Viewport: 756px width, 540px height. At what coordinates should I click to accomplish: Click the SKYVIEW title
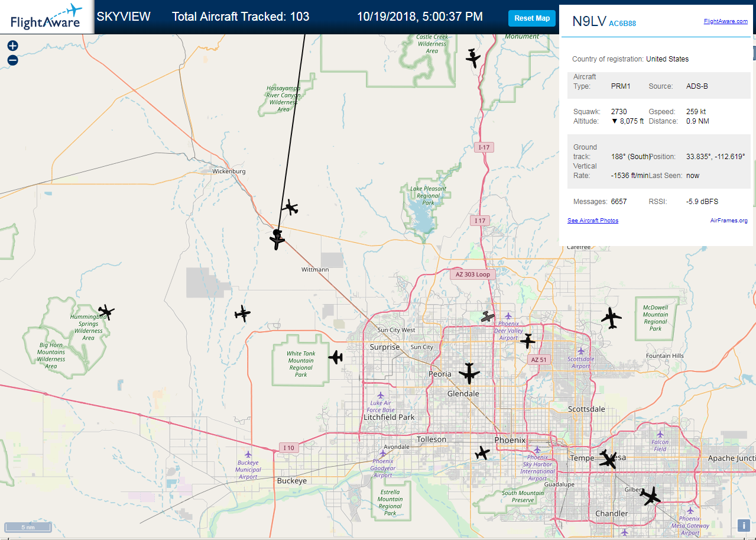124,17
